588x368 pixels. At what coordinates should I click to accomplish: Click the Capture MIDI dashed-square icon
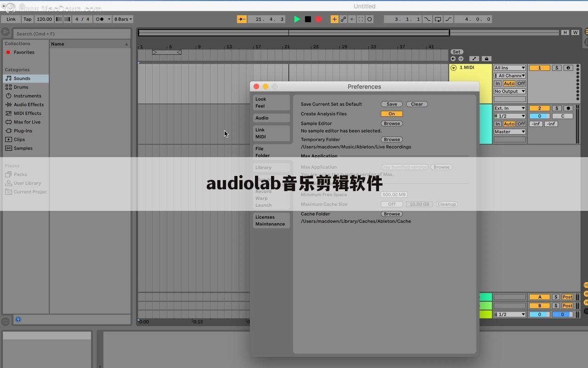(361, 19)
